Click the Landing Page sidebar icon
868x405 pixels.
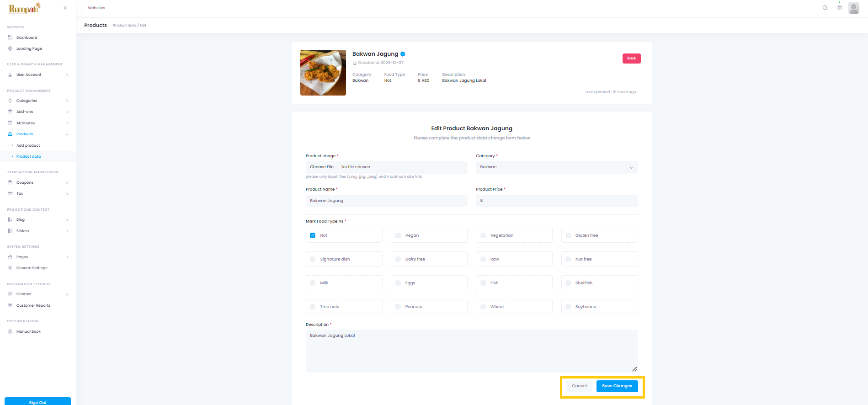click(10, 48)
